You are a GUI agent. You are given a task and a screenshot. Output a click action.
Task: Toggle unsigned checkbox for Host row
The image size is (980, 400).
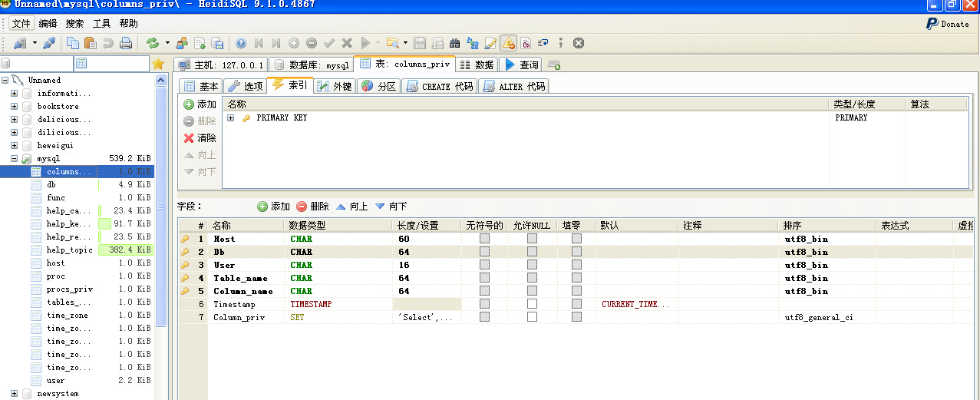pyautogui.click(x=484, y=238)
